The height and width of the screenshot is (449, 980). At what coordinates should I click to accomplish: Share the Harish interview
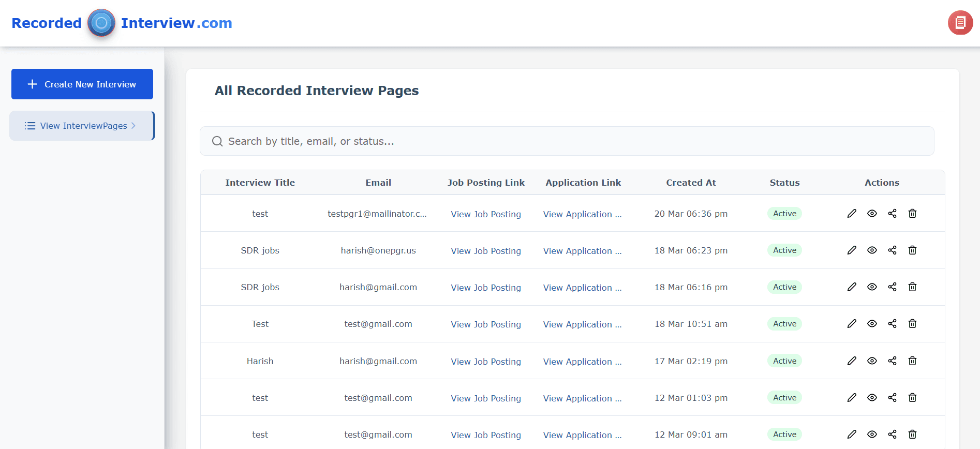[892, 361]
